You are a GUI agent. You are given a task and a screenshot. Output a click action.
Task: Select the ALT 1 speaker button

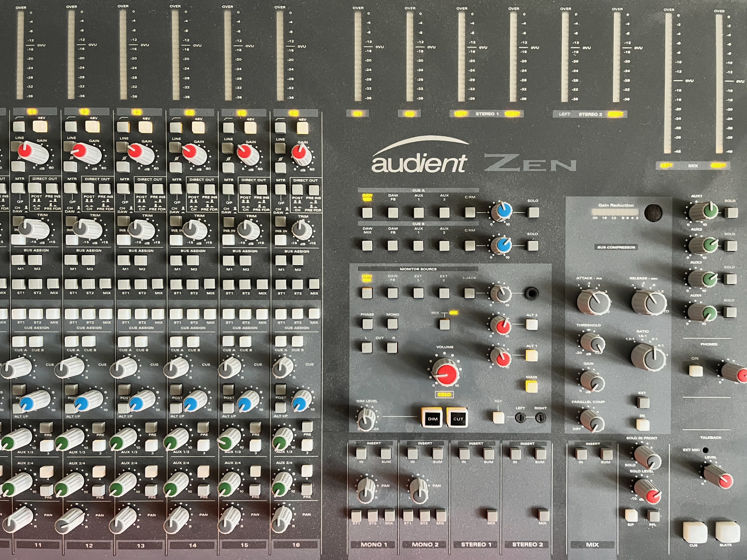[531, 356]
